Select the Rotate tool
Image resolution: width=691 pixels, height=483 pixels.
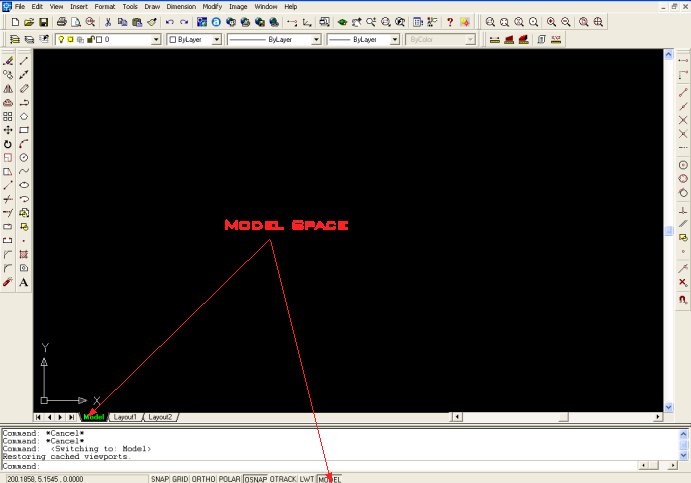pyautogui.click(x=8, y=144)
